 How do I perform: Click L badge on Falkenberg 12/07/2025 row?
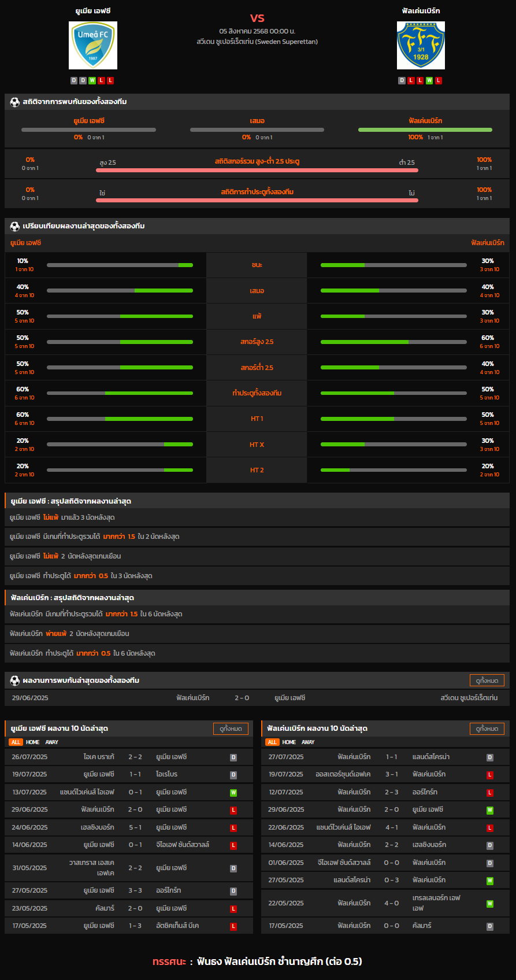(489, 793)
